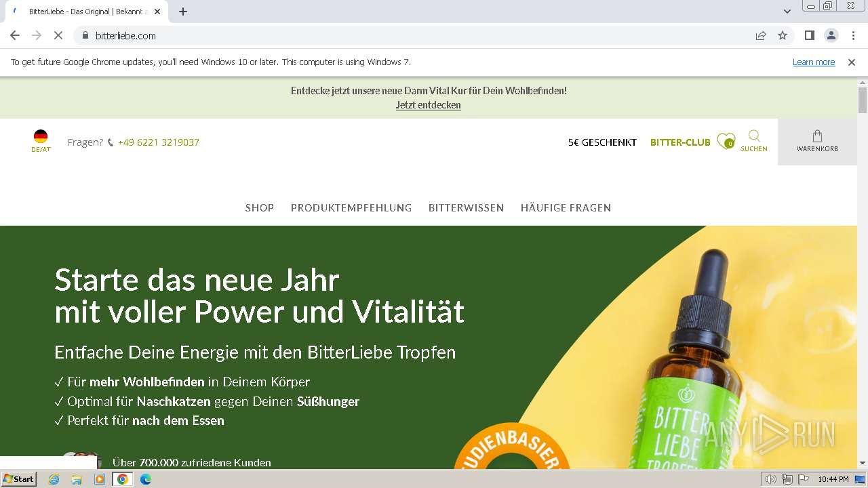Open a new tab with the plus button
Screen dimensions: 868x488
[183, 12]
